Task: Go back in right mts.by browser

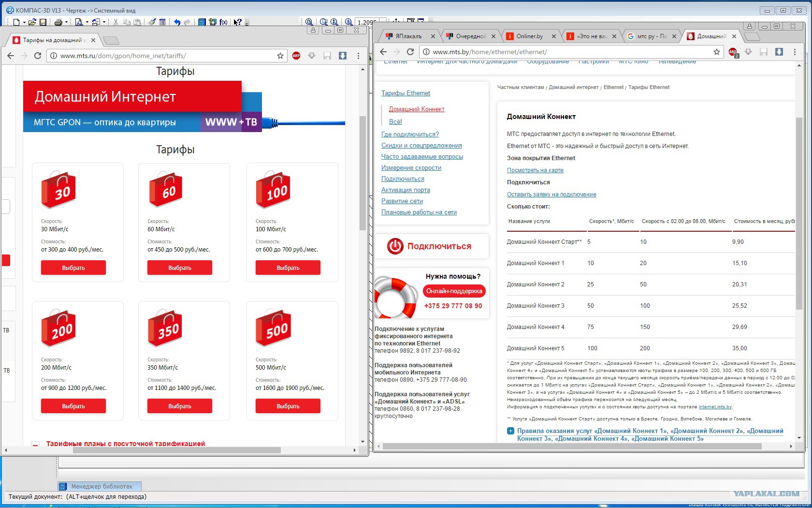Action: pos(383,52)
